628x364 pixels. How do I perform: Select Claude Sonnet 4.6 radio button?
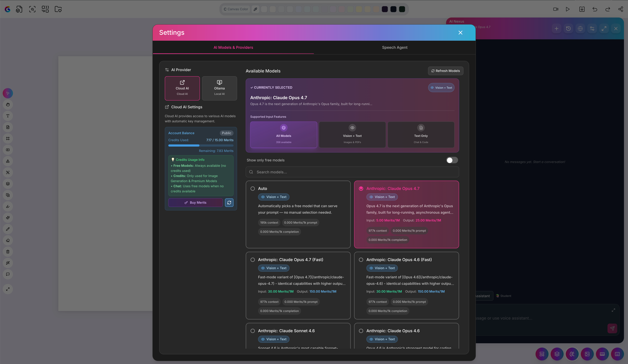pos(253,331)
